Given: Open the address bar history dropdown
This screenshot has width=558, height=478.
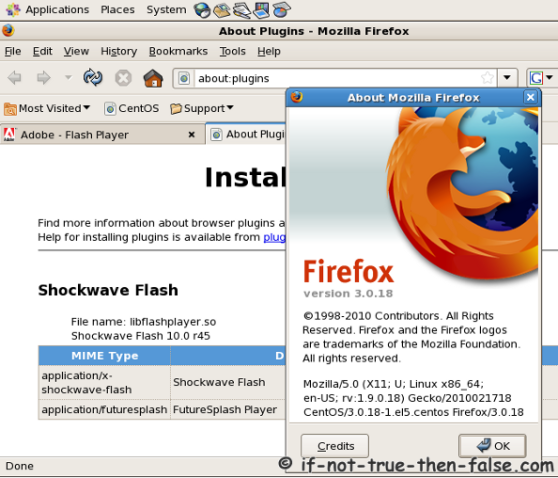Looking at the screenshot, I should (x=507, y=77).
